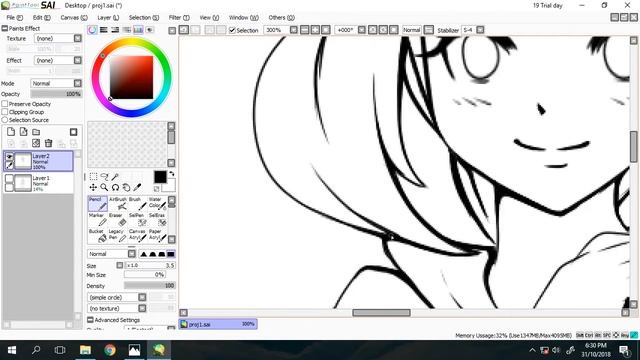Select the Eraser tool
640x360 pixels.
point(118,220)
